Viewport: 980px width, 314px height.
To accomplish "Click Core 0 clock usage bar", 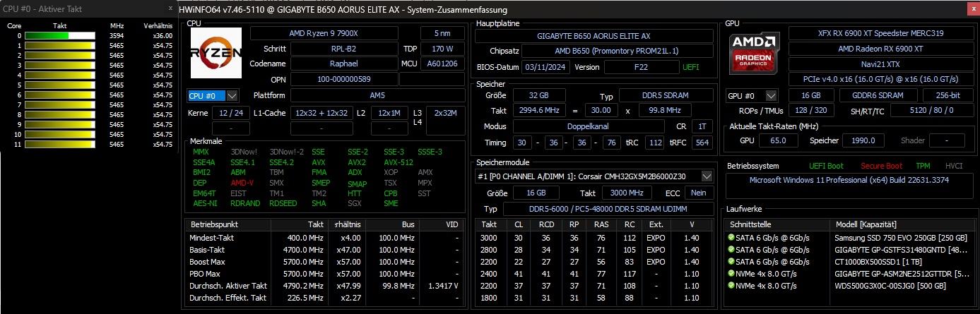I will point(60,35).
